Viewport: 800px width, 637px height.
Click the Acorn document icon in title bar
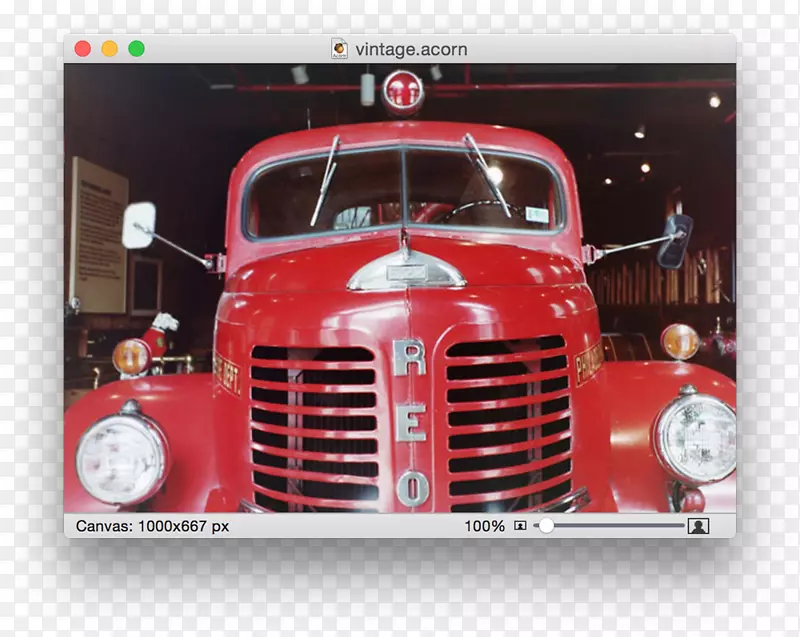[x=340, y=49]
